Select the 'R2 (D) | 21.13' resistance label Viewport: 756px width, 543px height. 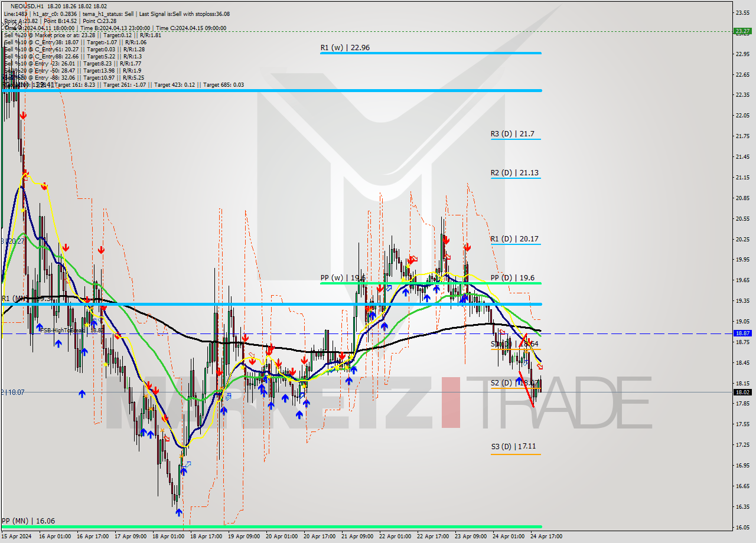(x=514, y=173)
